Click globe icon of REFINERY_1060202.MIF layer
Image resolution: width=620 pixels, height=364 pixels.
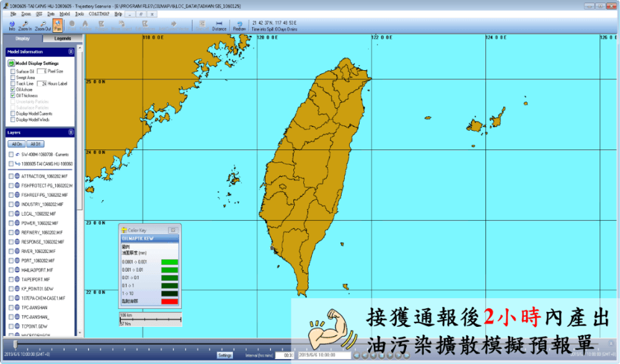pyautogui.click(x=17, y=233)
